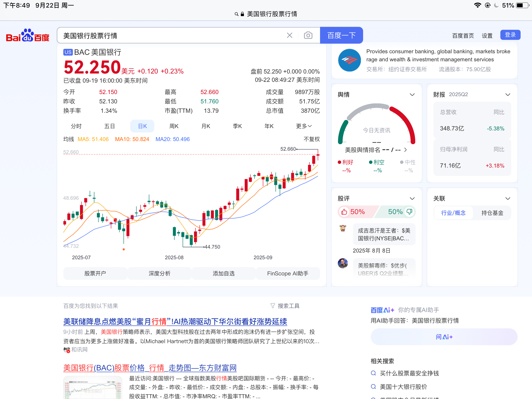Select the 周K chart tab
Screen dimensions: 532x399
[x=174, y=126]
